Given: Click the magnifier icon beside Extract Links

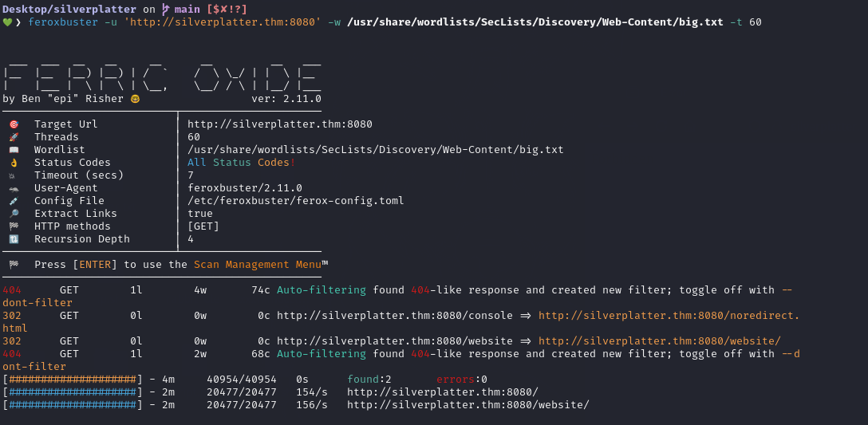Looking at the screenshot, I should tap(14, 214).
